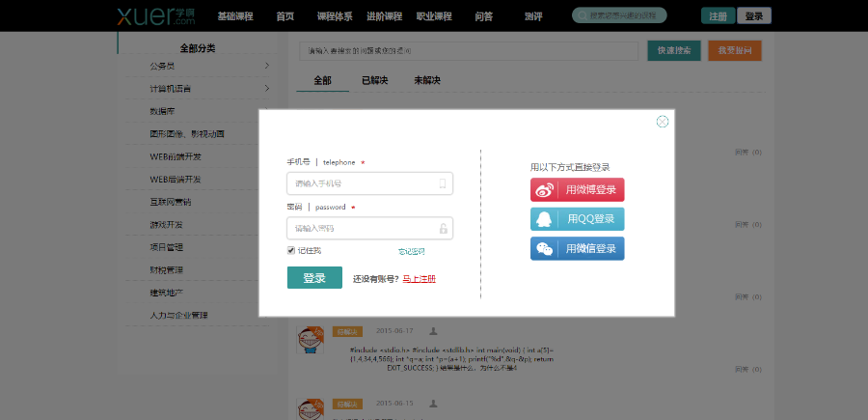
Task: Click the QQ penguin icon
Action: click(544, 219)
